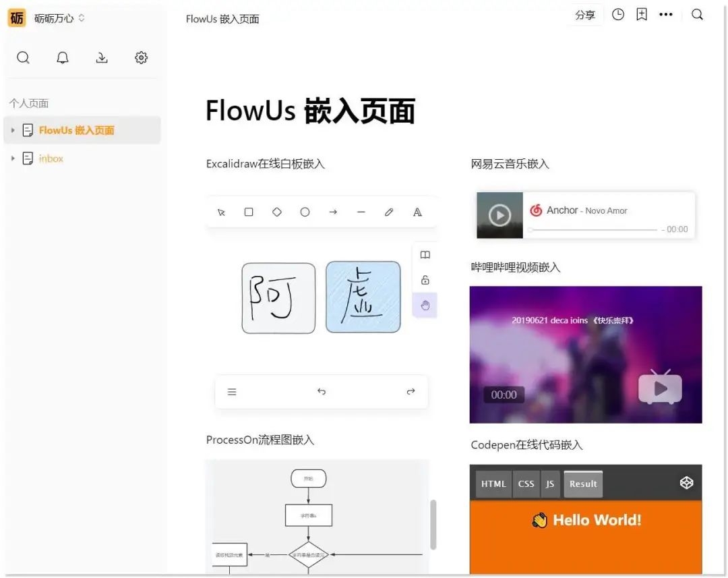Screen dimensions: 728x578
Task: Click the orange 砺 workspace avatar
Action: click(x=17, y=18)
